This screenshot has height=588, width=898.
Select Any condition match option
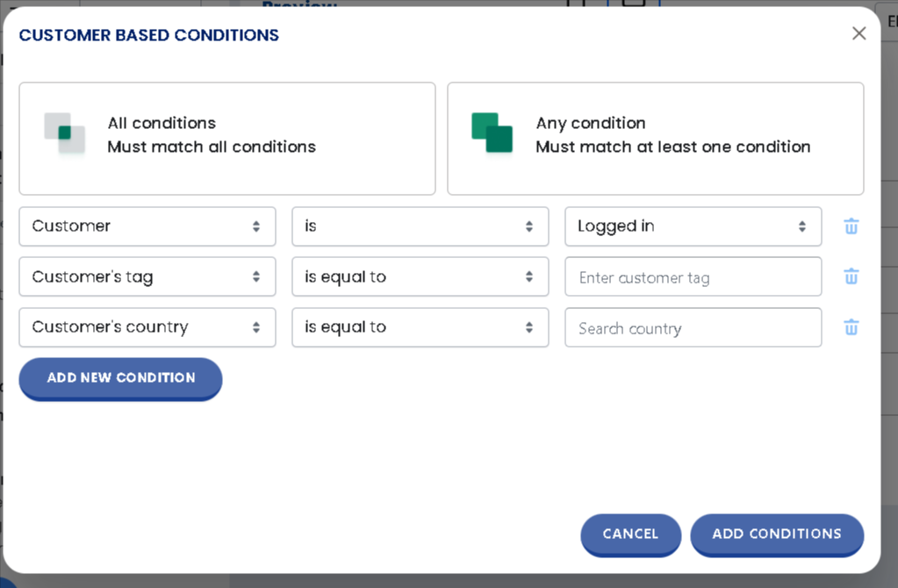tap(656, 138)
